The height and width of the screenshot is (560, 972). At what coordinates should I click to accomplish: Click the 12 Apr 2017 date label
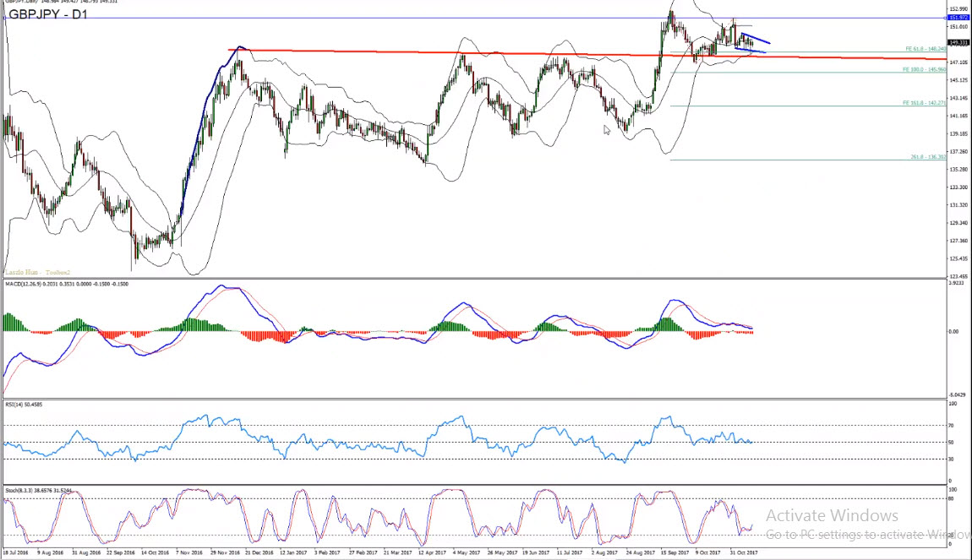(432, 552)
